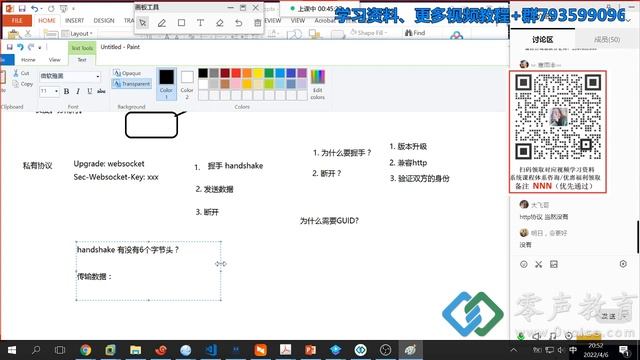
Task: Click the Paint quick access save icon
Action: click(10, 47)
